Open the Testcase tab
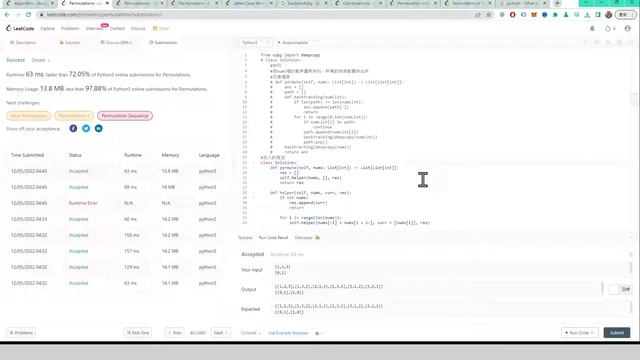640x360 pixels. 245,237
